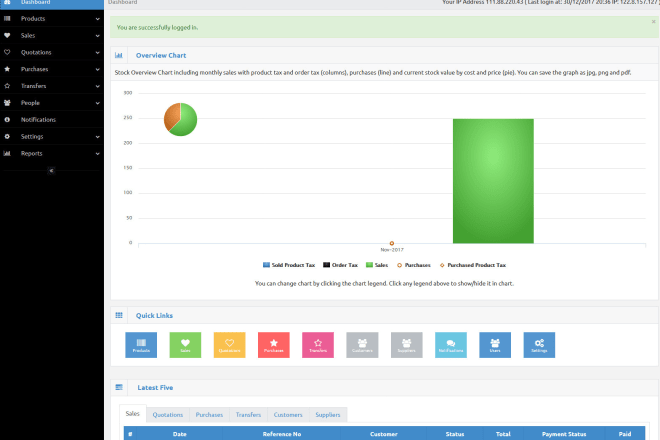The image size is (660, 440).
Task: Click the Quick Links heading
Action: [154, 315]
